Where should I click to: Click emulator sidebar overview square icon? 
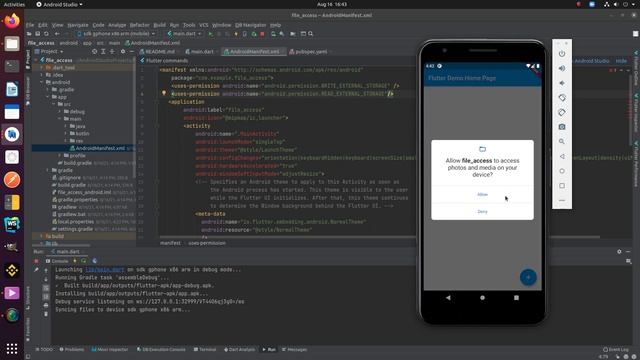point(562,186)
